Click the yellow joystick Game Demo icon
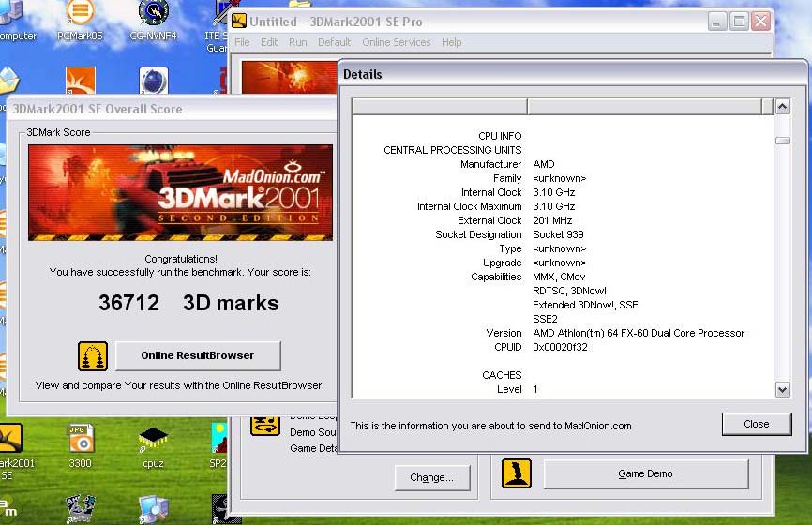The height and width of the screenshot is (525, 812). 517,473
